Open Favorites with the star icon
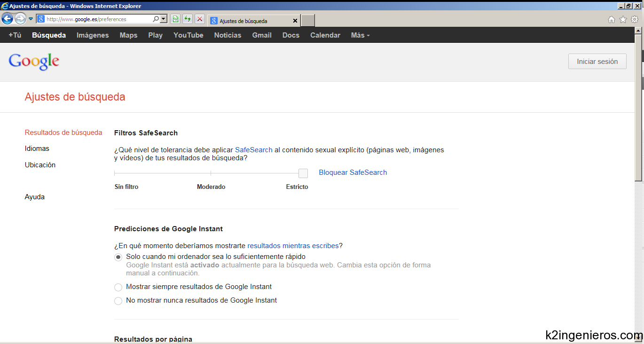 pos(623,20)
